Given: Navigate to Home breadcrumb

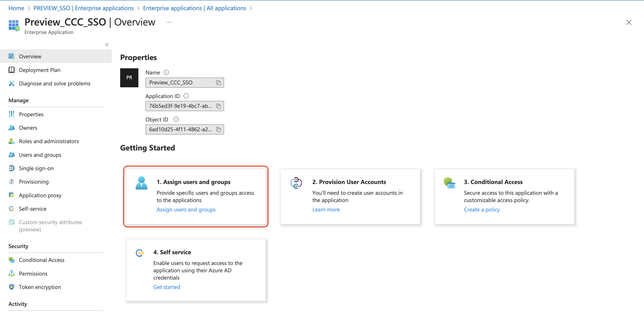Looking at the screenshot, I should 16,8.
